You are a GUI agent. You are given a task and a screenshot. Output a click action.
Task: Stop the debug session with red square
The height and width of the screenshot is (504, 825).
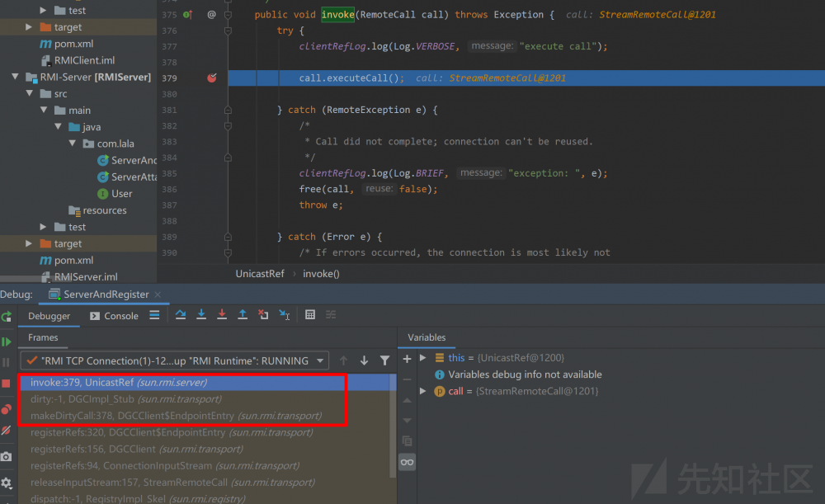coord(7,384)
